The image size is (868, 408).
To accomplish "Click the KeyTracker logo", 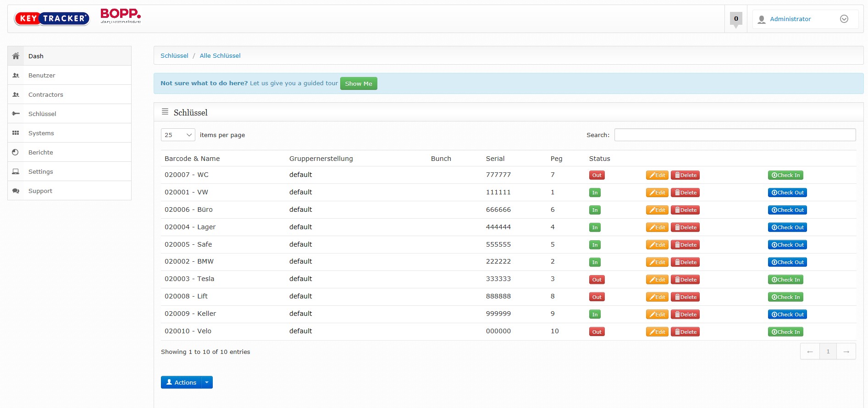I will 52,18.
